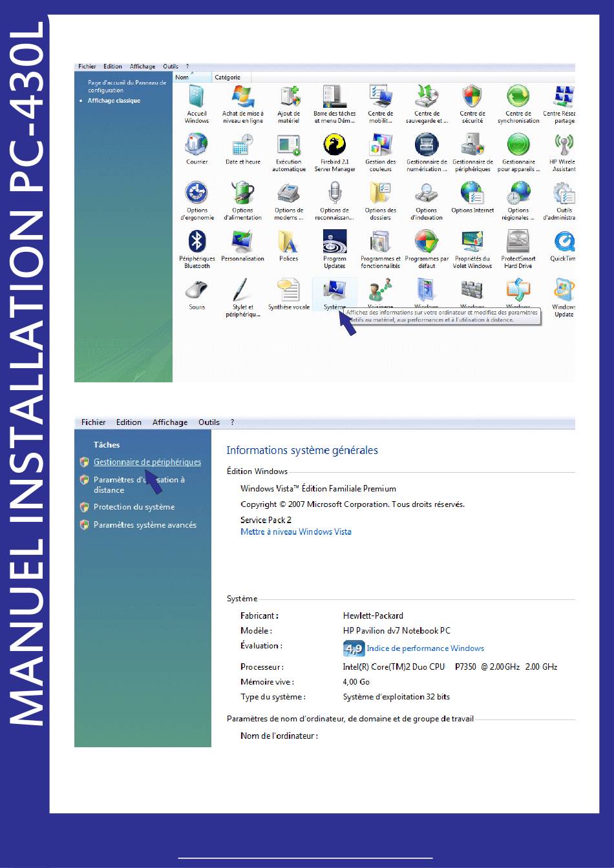The image size is (614, 868).
Task: Open the Gestionnaire pour appareils icon
Action: click(x=518, y=145)
